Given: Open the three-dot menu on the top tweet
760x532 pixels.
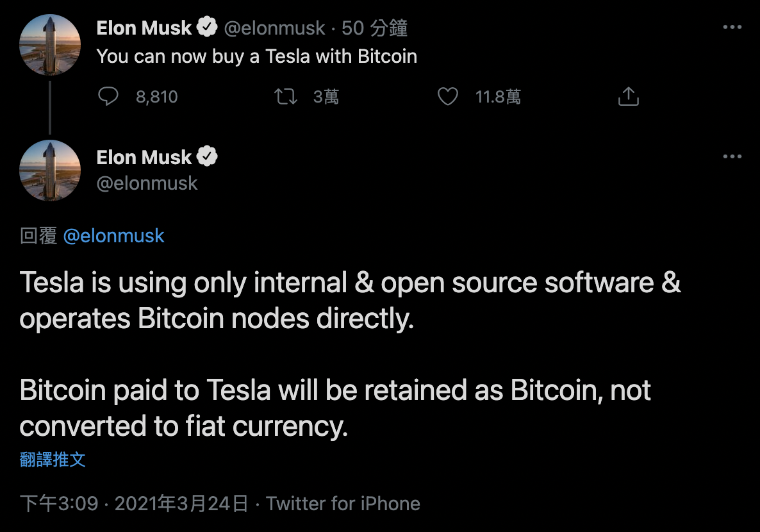Looking at the screenshot, I should (732, 27).
